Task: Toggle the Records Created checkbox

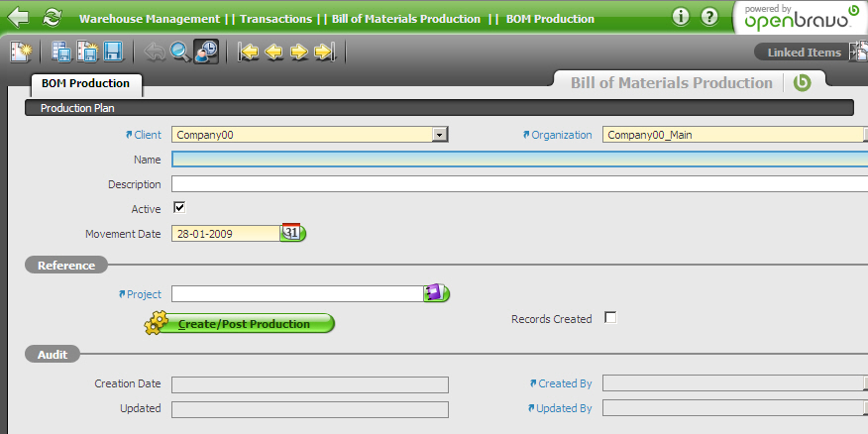Action: tap(610, 318)
